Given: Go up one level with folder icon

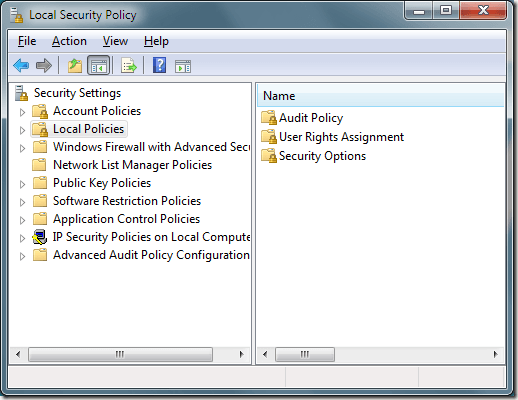Looking at the screenshot, I should [x=75, y=65].
